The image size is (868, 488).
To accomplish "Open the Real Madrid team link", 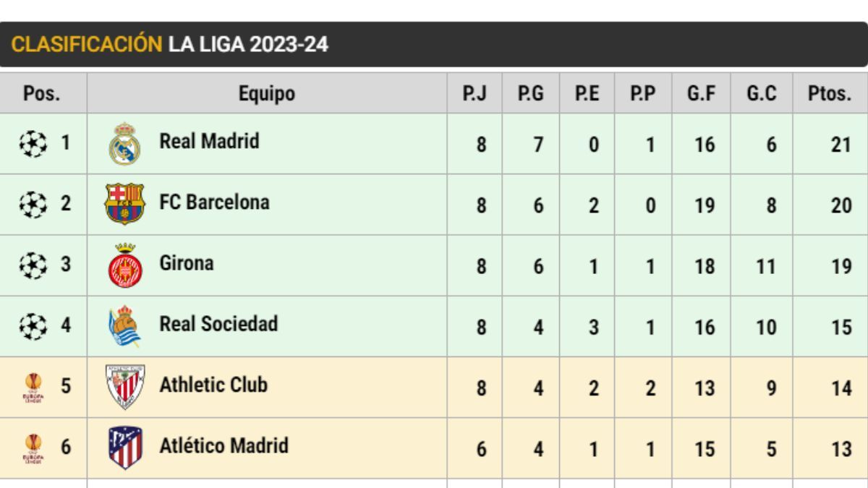I will coord(209,141).
